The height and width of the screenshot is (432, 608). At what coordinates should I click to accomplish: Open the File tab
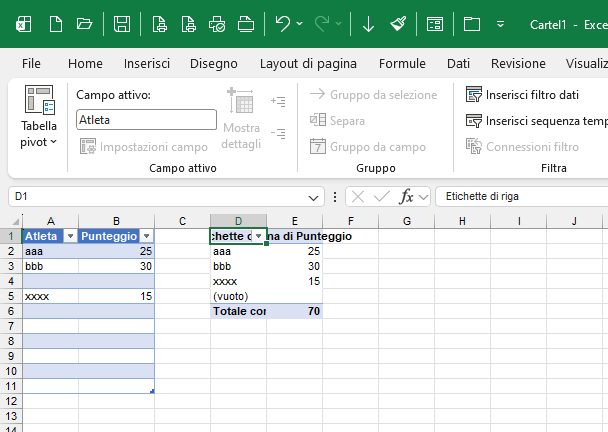pos(31,64)
